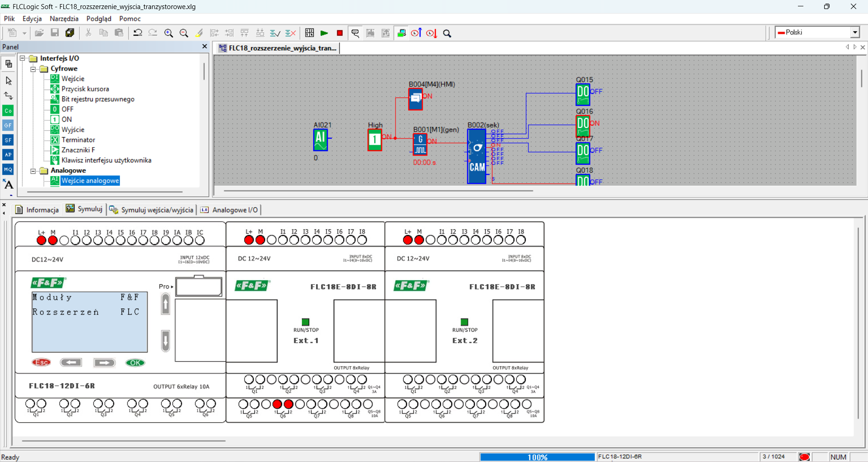The height and width of the screenshot is (462, 868).
Task: Collapse the Cyfrowe tree folder
Action: click(x=33, y=69)
